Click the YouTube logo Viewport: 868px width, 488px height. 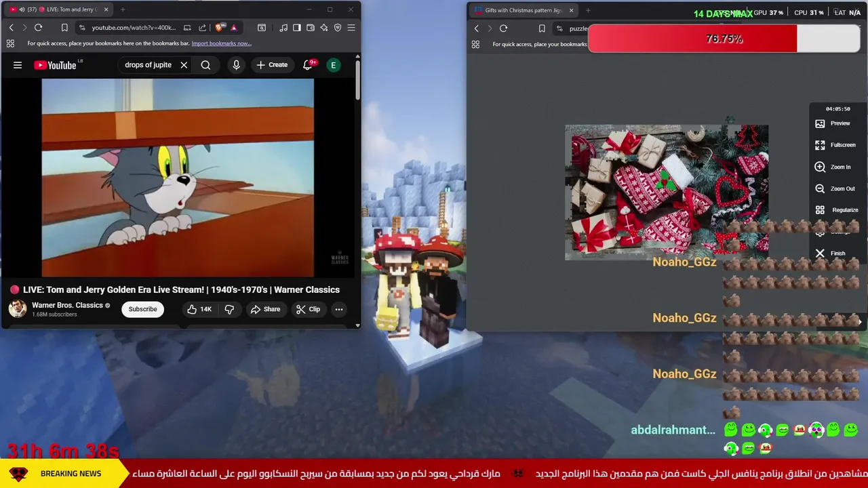click(55, 65)
